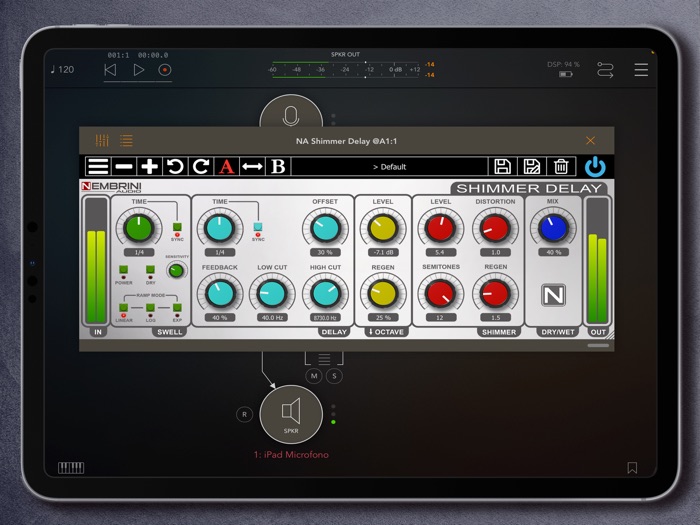Click the -7.1 dB octave level value

coord(383,252)
